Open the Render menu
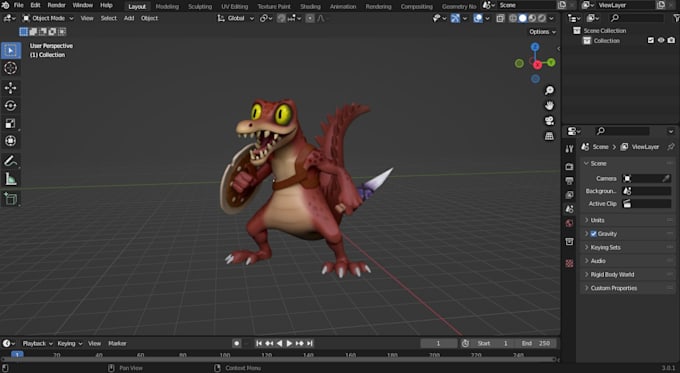Viewport: 680px width, 373px height. point(56,5)
